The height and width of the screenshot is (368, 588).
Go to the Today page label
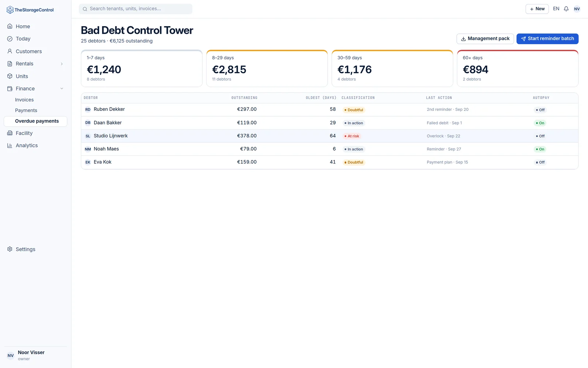[x=23, y=39]
